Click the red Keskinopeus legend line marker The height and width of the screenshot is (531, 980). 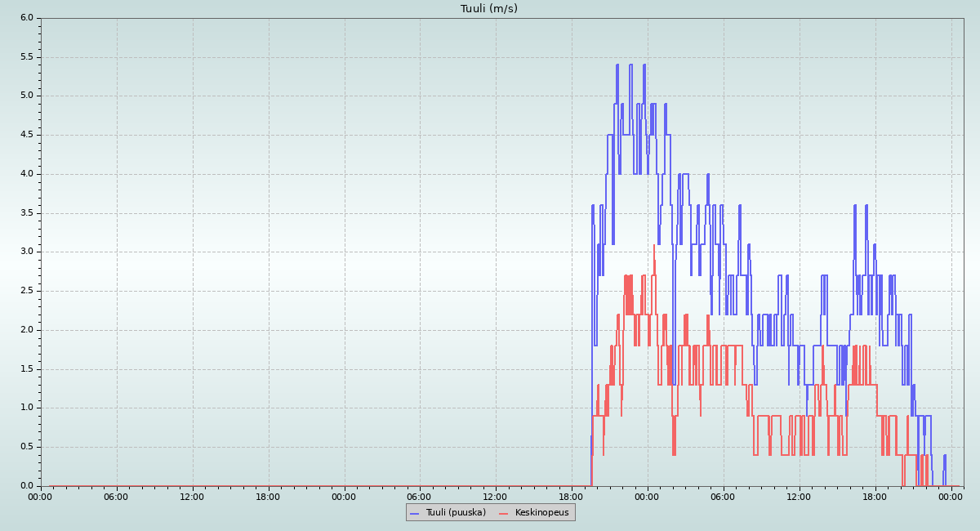coord(504,513)
